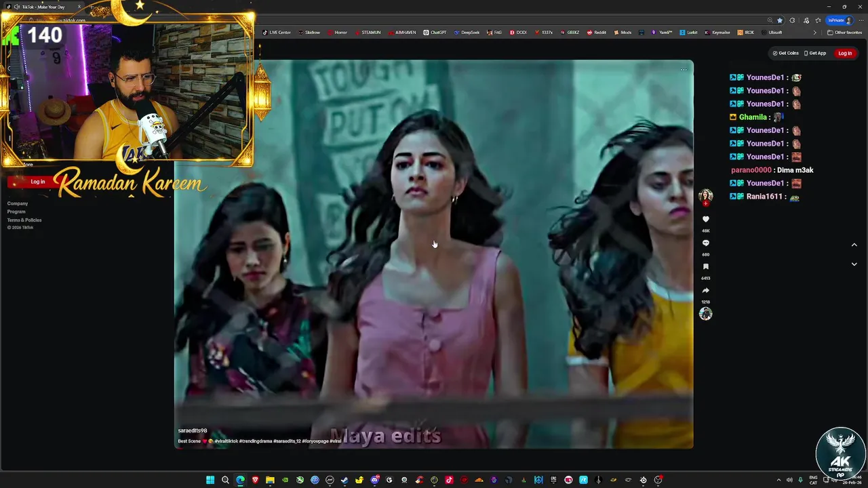Like the TikTok video with heart icon
Image resolution: width=868 pixels, height=488 pixels.
click(x=705, y=220)
